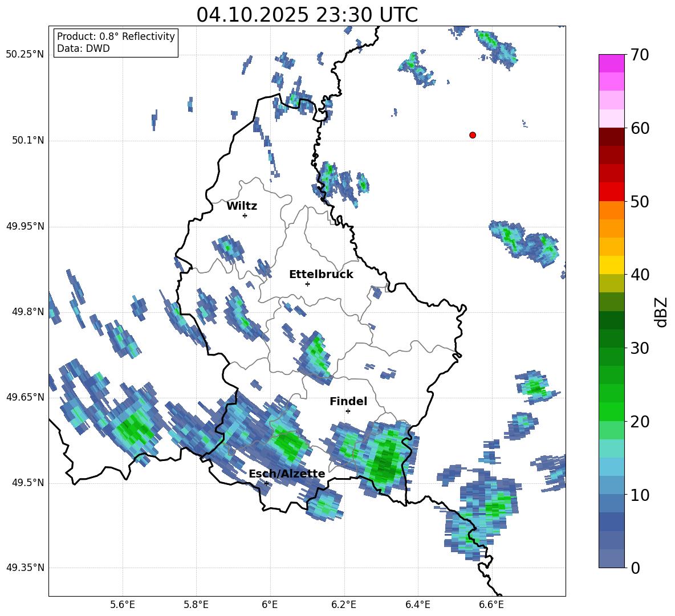Select the Ettelbruck city label
675x616 pixels.
(321, 275)
